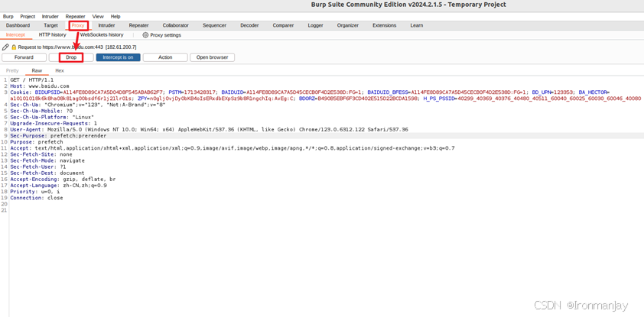Image resolution: width=644 pixels, height=317 pixels.
Task: Click the Sec-Fetch-Site: none line
Action: click(x=41, y=154)
